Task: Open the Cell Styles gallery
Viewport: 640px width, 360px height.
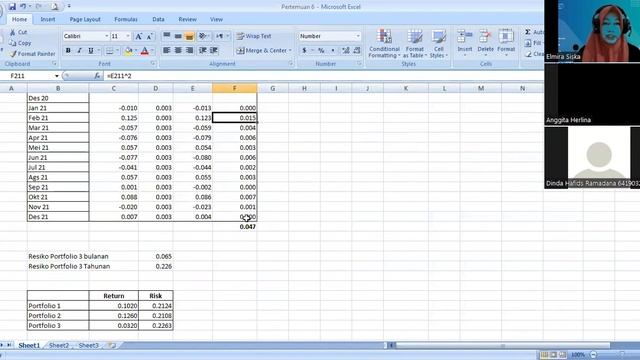Action: (x=439, y=44)
